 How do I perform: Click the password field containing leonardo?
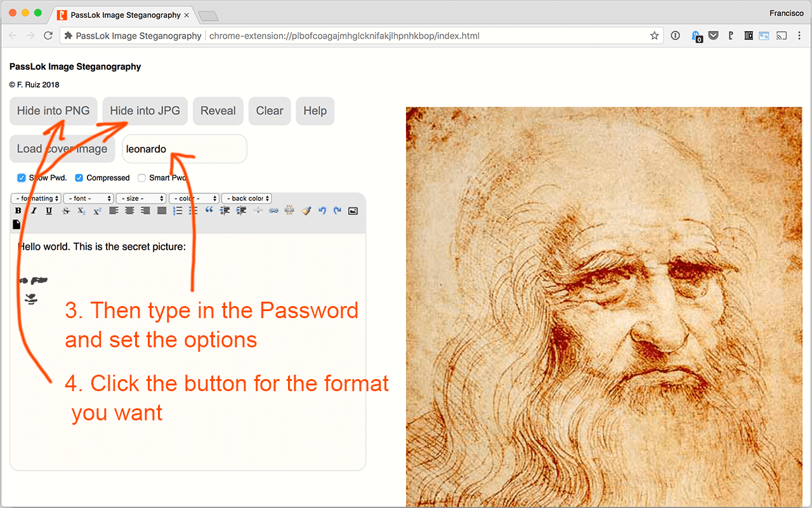click(x=184, y=149)
